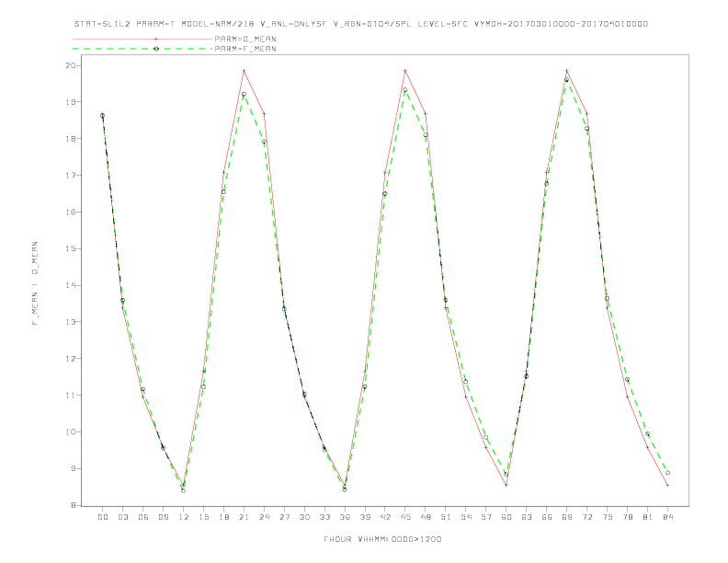Click the PARM=O_MEAN legend label

pos(245,39)
